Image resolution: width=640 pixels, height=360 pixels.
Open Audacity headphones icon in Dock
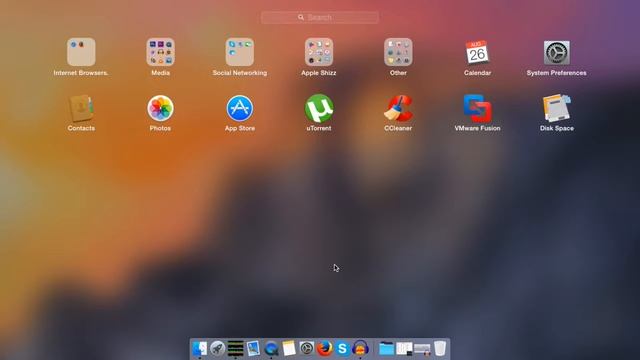coord(360,349)
